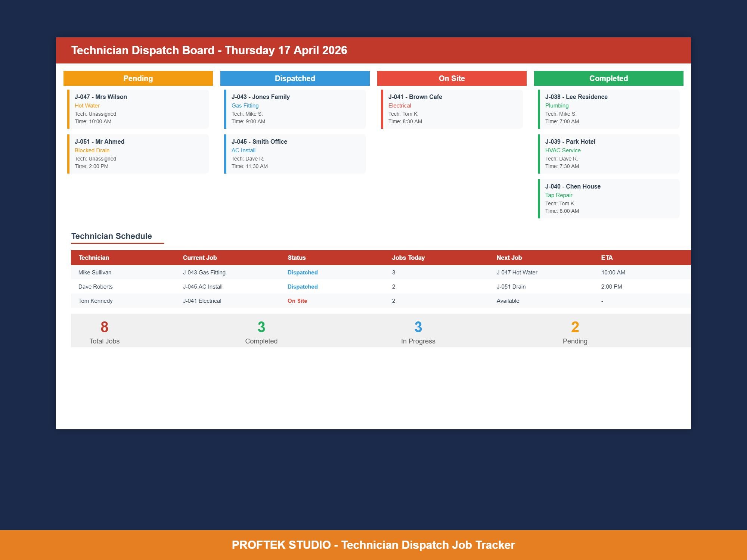This screenshot has height=560, width=747.
Task: Click the 'Next Job' column header
Action: 509,258
